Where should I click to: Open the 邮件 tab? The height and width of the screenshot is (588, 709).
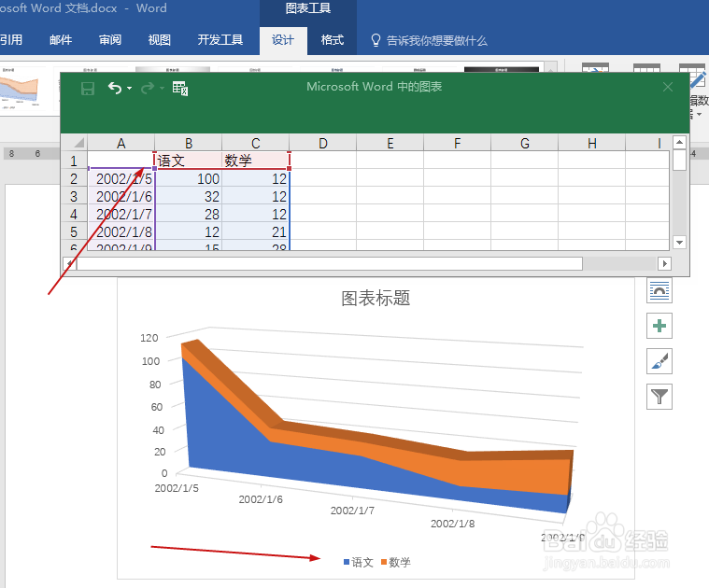61,40
